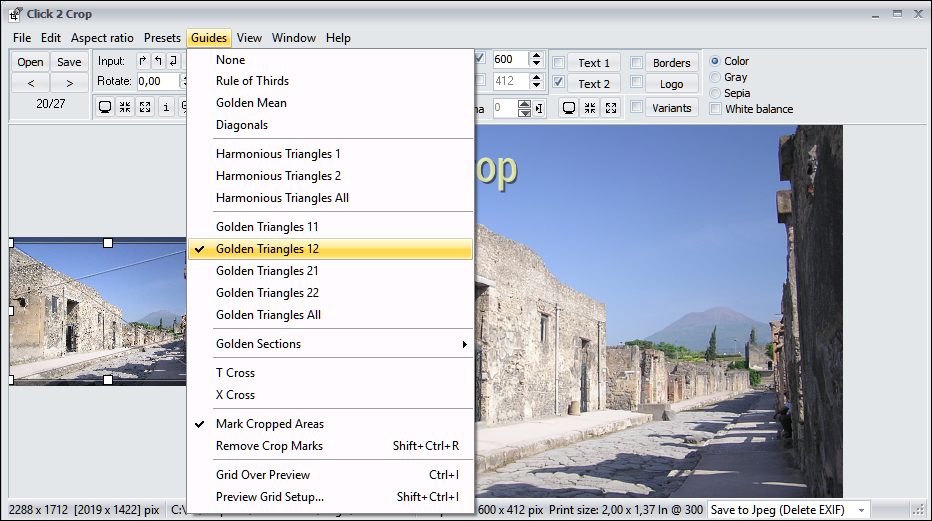Select Golden Triangles All
Viewport: 932px width, 521px height.
pyautogui.click(x=330, y=315)
